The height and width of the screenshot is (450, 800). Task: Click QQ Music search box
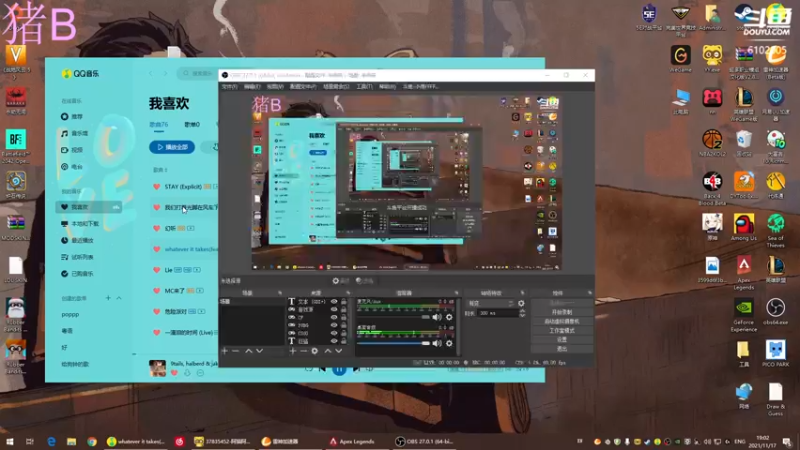point(198,73)
